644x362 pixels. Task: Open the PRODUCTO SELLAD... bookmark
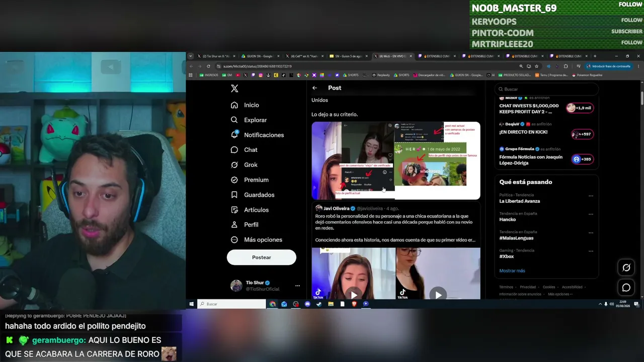(515, 75)
